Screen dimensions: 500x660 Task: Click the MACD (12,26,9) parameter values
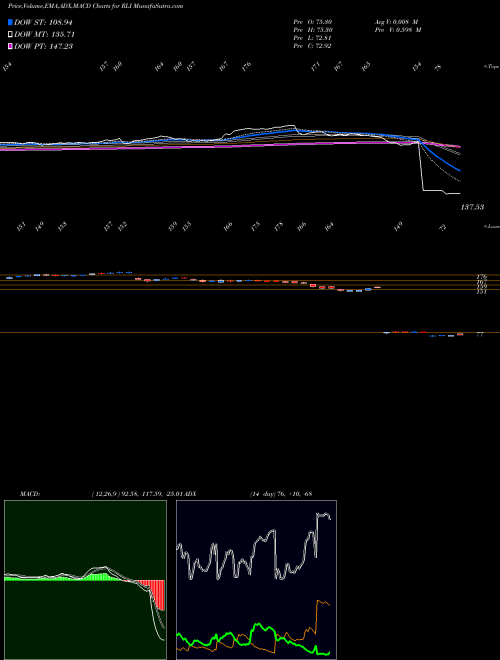pyautogui.click(x=139, y=494)
